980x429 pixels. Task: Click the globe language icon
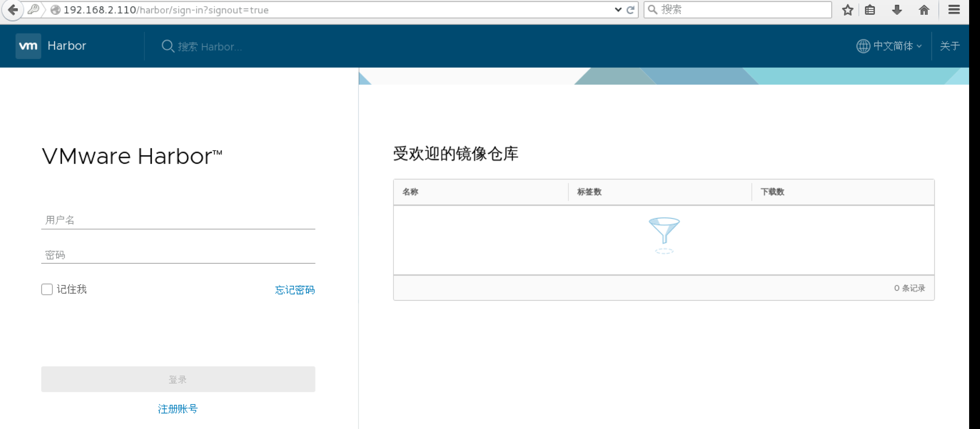pos(863,46)
